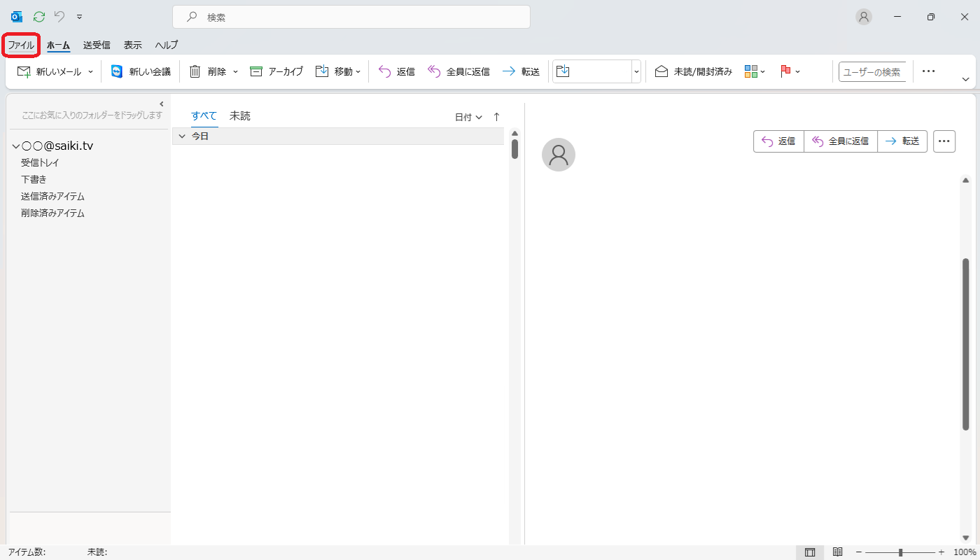The height and width of the screenshot is (560, 980).
Task: Archive the selected message
Action: click(x=276, y=71)
